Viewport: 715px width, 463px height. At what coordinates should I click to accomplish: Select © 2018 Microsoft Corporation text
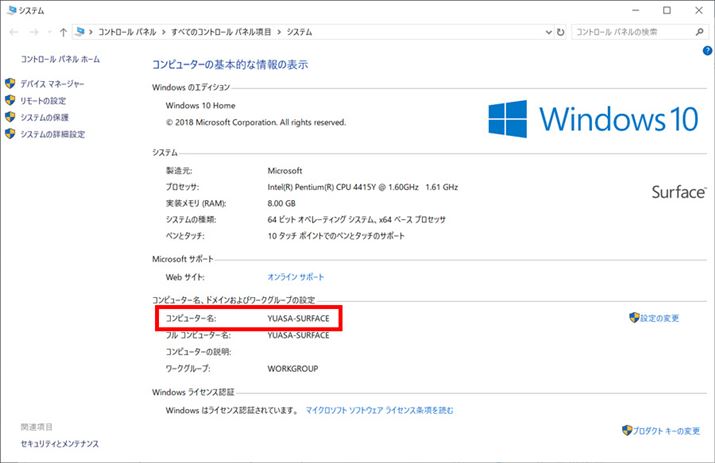(x=256, y=122)
